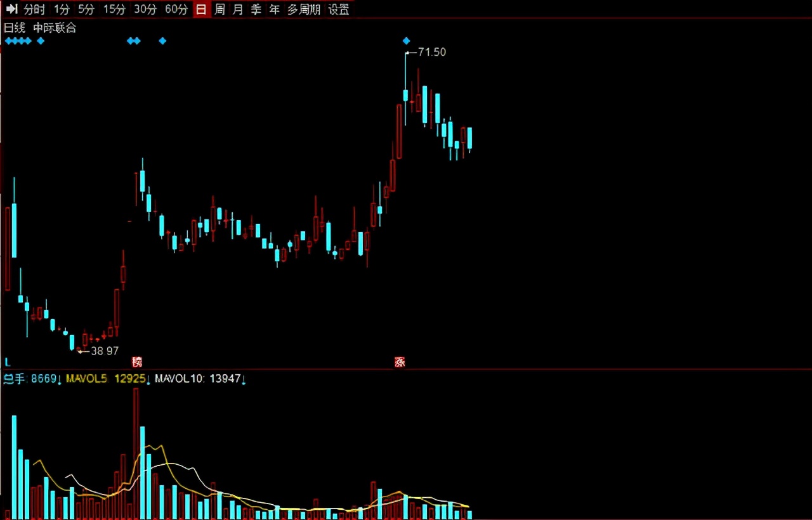
Task: Click the MAVOL10 value 13947
Action: point(225,379)
